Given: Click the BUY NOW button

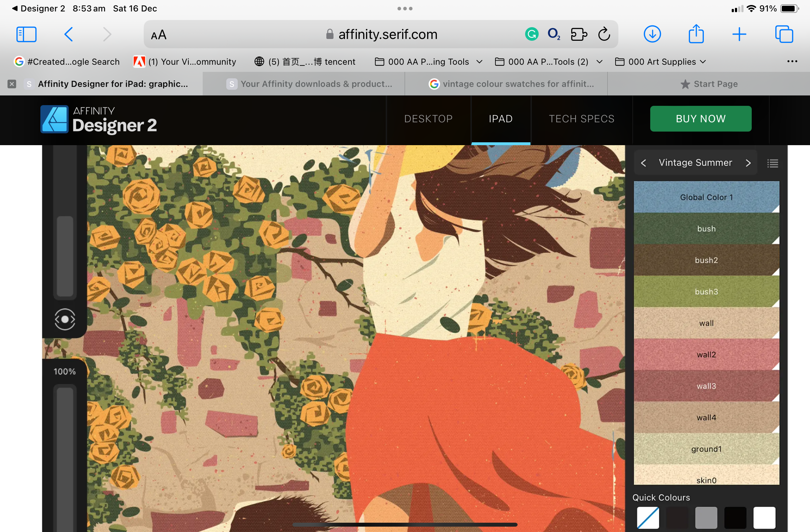Looking at the screenshot, I should (x=701, y=119).
